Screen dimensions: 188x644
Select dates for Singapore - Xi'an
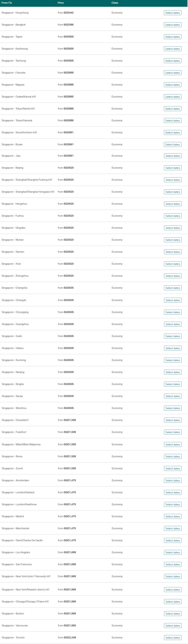173,264
